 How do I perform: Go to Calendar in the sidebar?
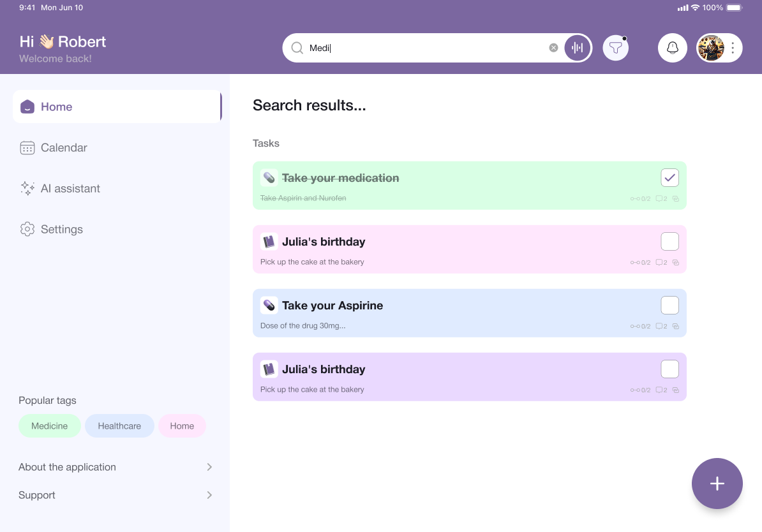(64, 147)
